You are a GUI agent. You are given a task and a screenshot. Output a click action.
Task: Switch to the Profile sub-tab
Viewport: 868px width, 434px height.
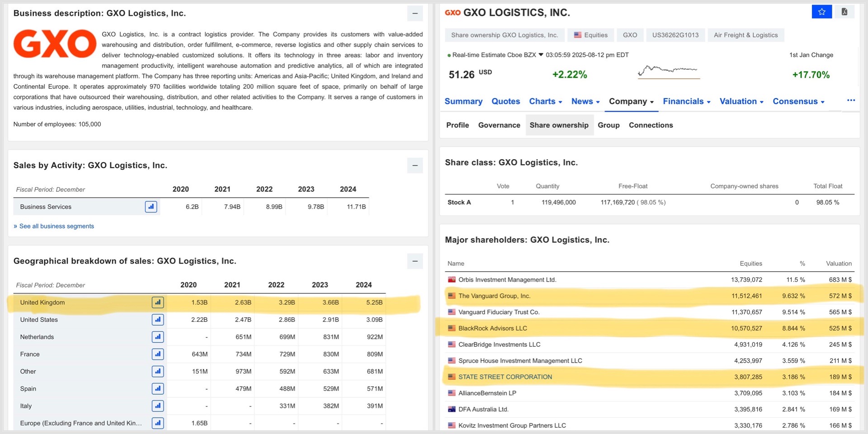point(458,125)
